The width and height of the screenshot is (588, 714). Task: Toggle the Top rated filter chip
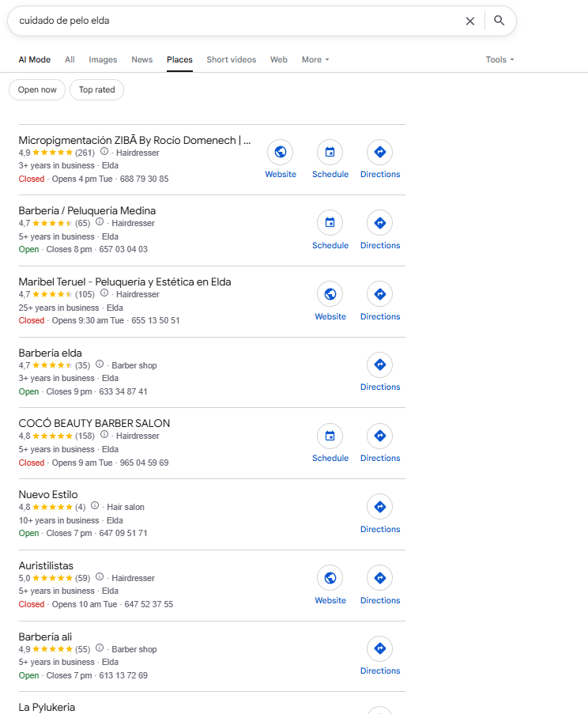point(97,89)
